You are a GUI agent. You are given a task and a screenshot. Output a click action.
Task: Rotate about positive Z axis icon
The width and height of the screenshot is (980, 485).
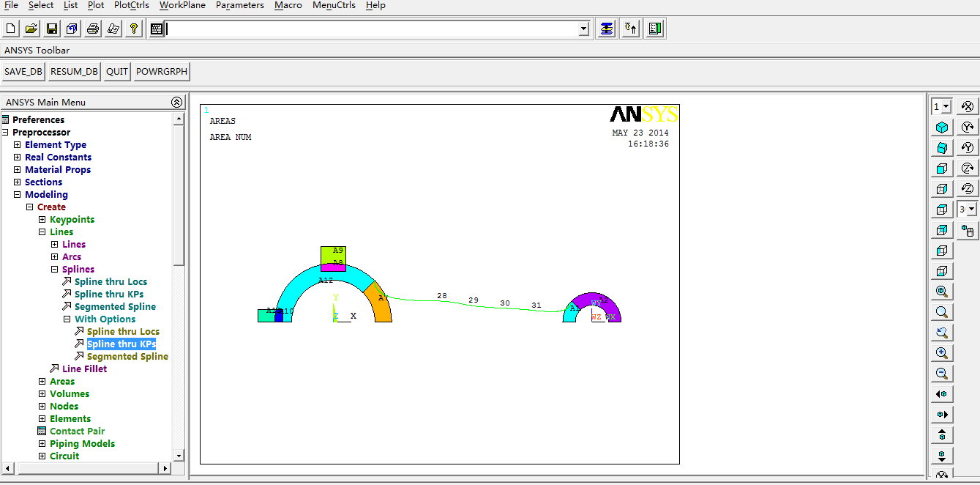point(968,169)
